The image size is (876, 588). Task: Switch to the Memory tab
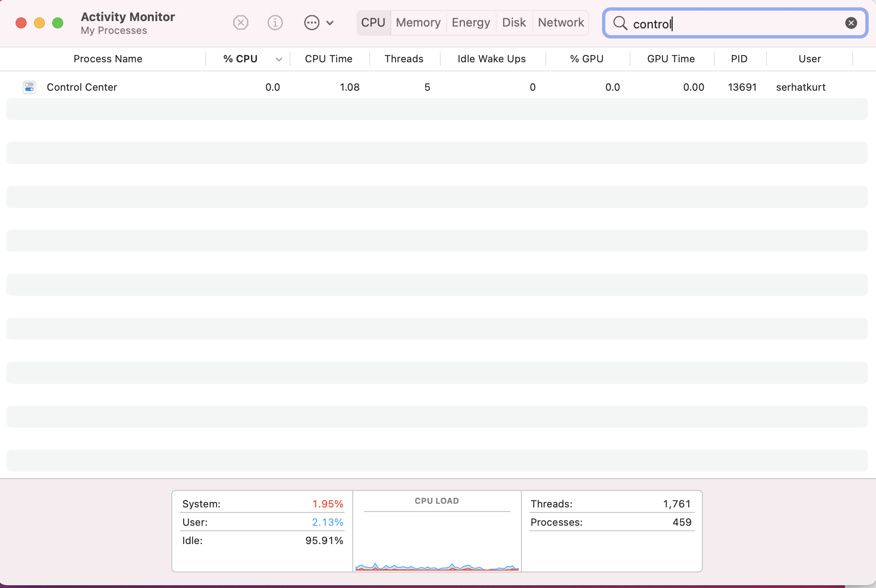418,22
